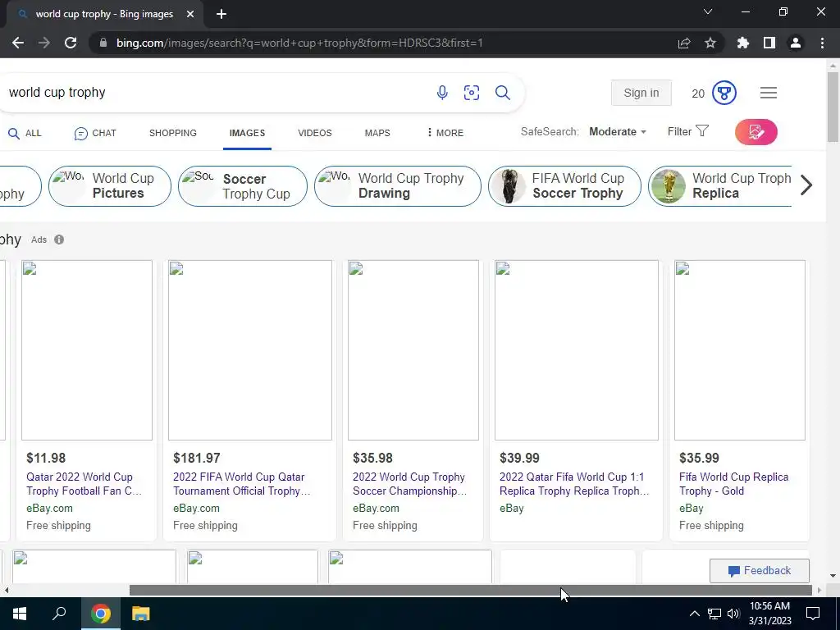Open a new browser tab
The height and width of the screenshot is (630, 840).
(221, 14)
